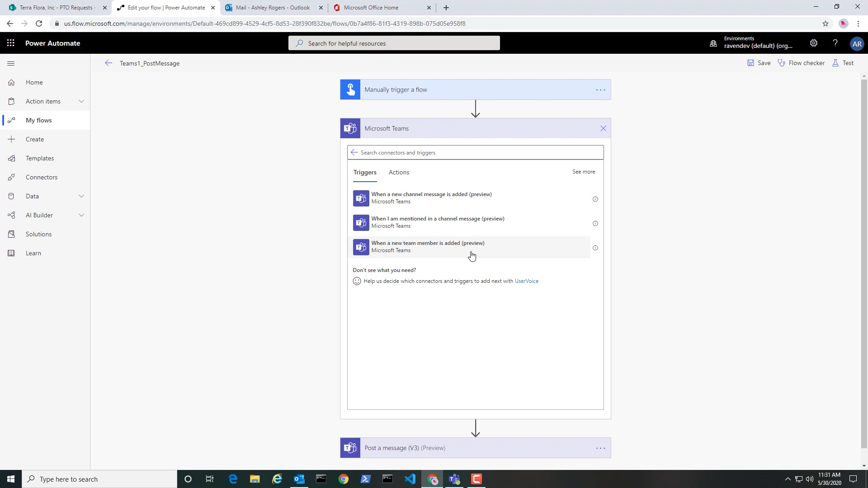Expand the AI Builder chevron
The width and height of the screenshot is (868, 488).
[81, 215]
